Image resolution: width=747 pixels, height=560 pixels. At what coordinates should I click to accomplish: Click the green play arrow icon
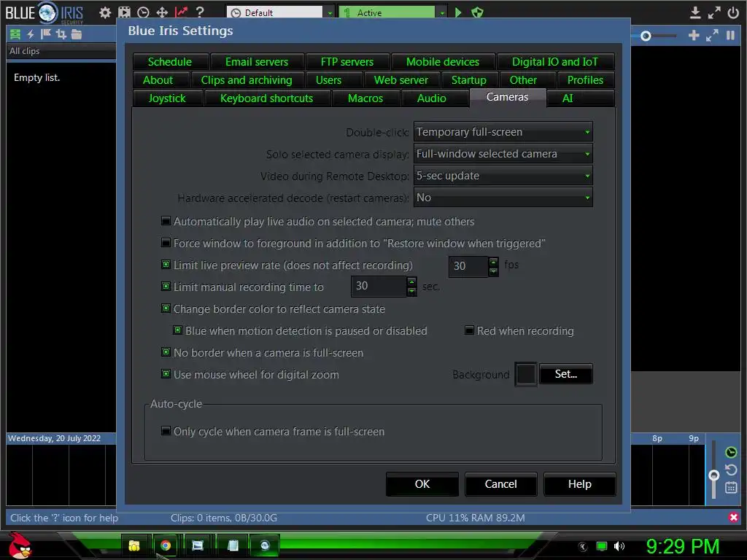pos(458,12)
